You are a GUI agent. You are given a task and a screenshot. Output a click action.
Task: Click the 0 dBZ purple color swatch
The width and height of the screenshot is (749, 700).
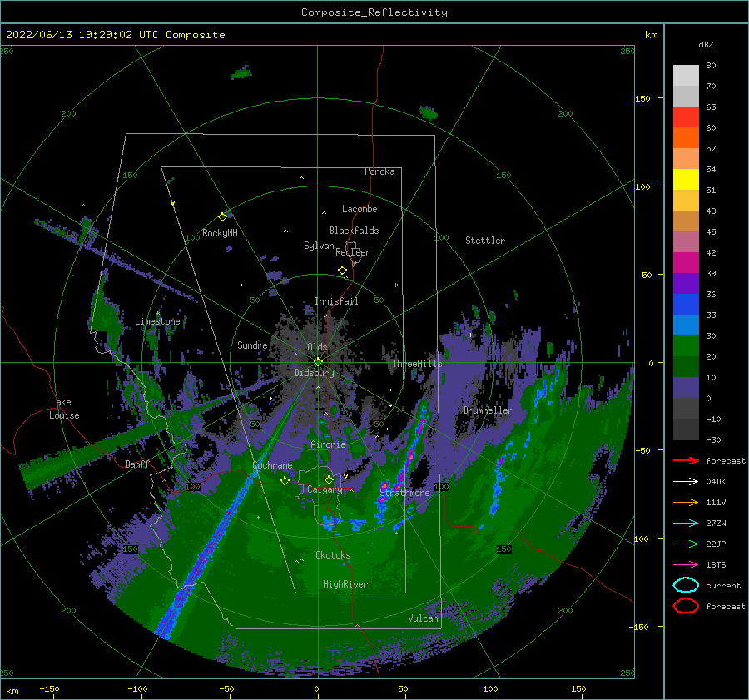(x=686, y=388)
